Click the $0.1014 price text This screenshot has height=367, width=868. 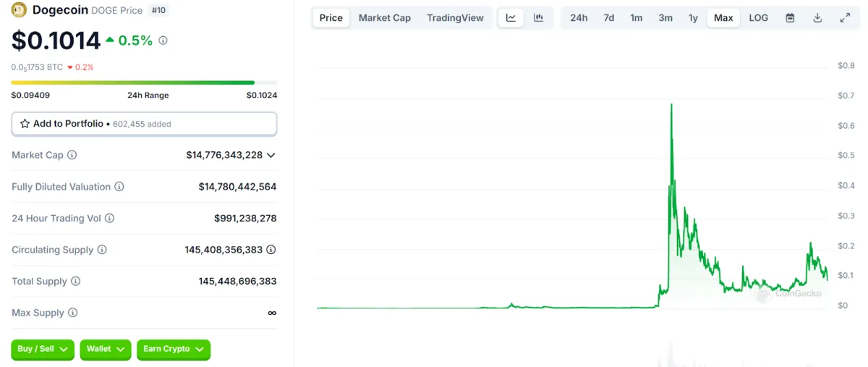coord(56,41)
